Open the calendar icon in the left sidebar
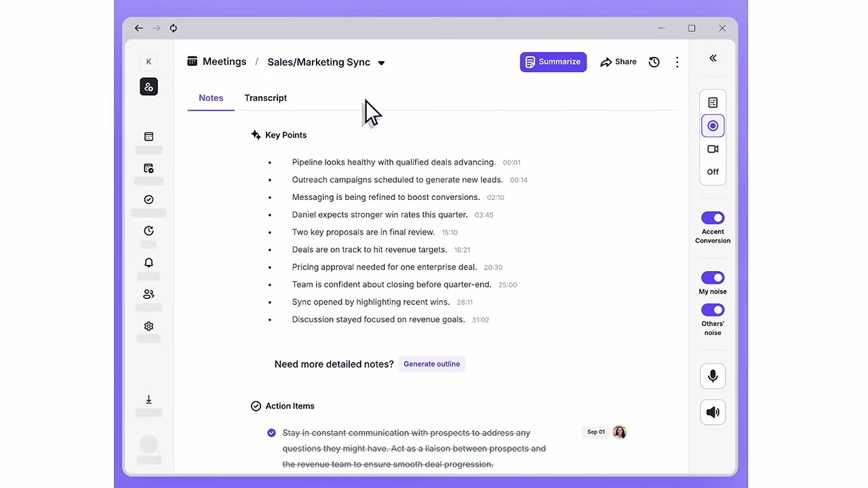This screenshot has height=488, width=868. [x=149, y=136]
